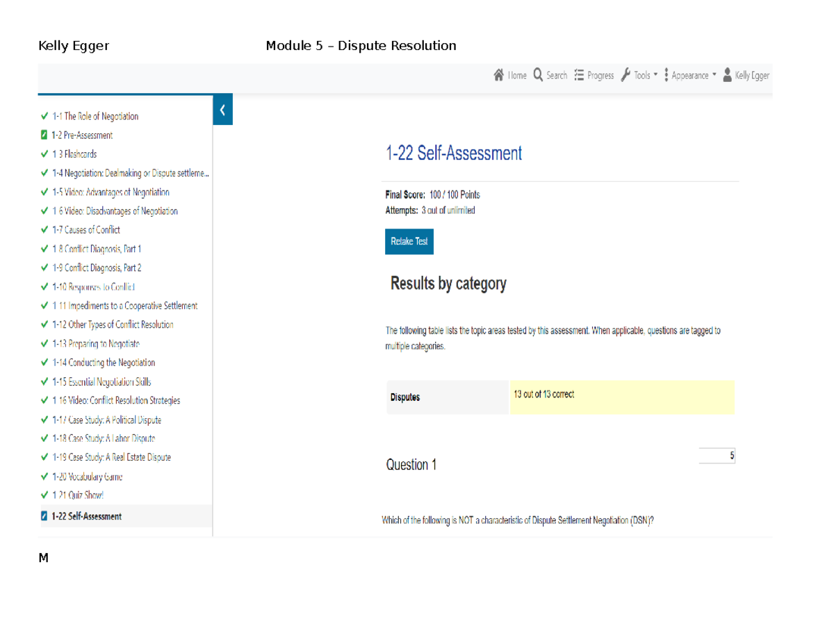Image resolution: width=834 pixels, height=644 pixels.
Task: Open the Progress menu item
Action: pos(600,75)
